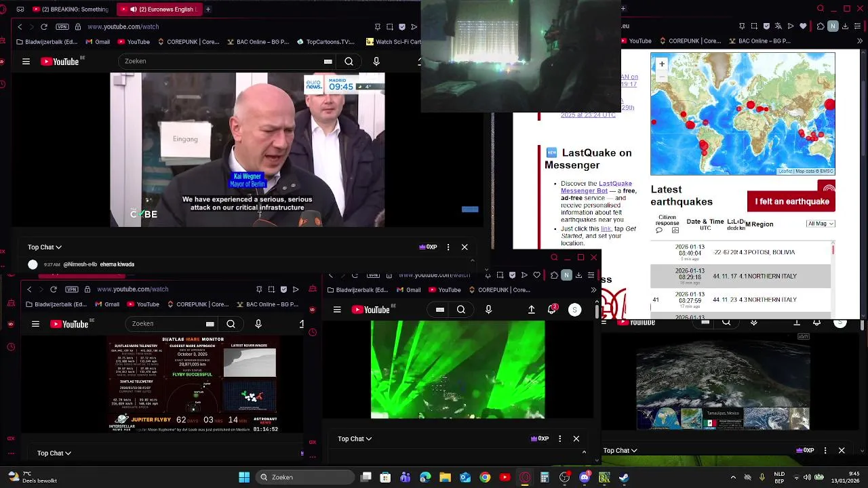Expand Top Chat under the 3I/ATLAS stream
This screenshot has height=488, width=868.
click(x=54, y=453)
